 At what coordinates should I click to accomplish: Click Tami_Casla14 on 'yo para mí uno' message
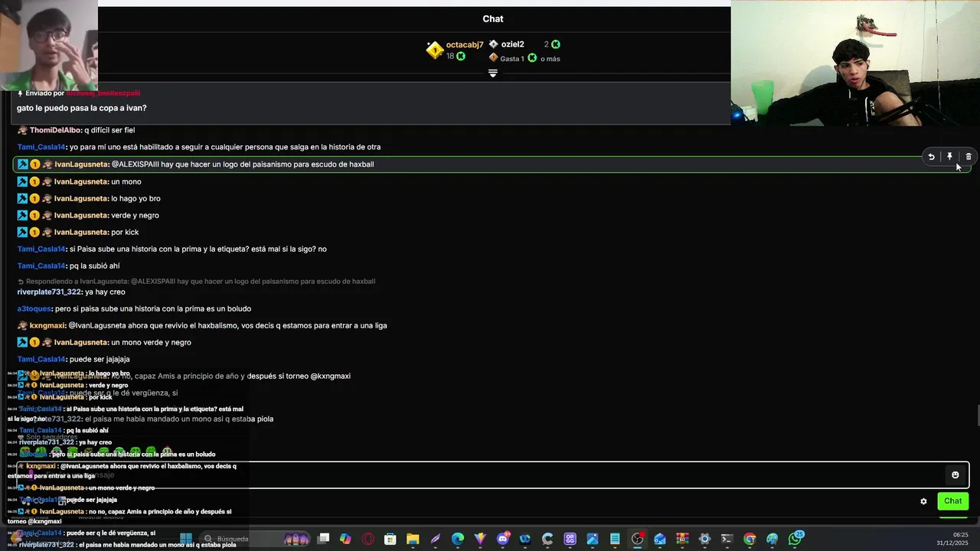coord(41,147)
